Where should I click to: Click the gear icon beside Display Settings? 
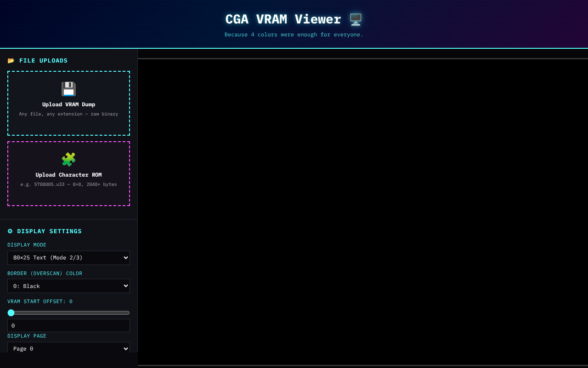[x=10, y=231]
